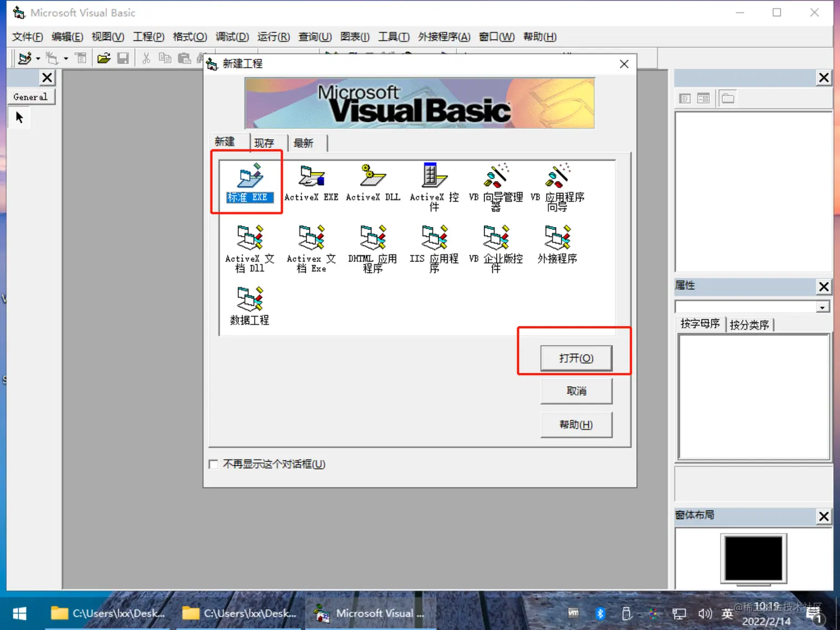This screenshot has width=840, height=630.
Task: Open the 视图(V) menu
Action: (108, 37)
